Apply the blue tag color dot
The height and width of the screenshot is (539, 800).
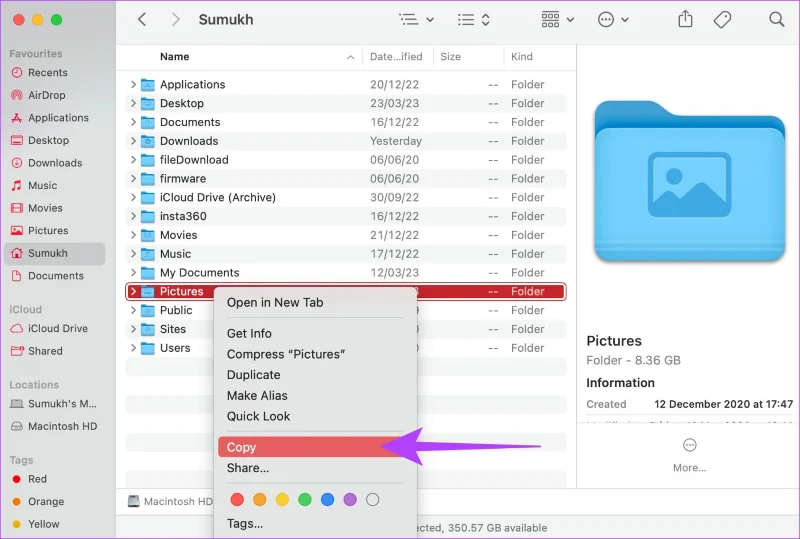[328, 500]
